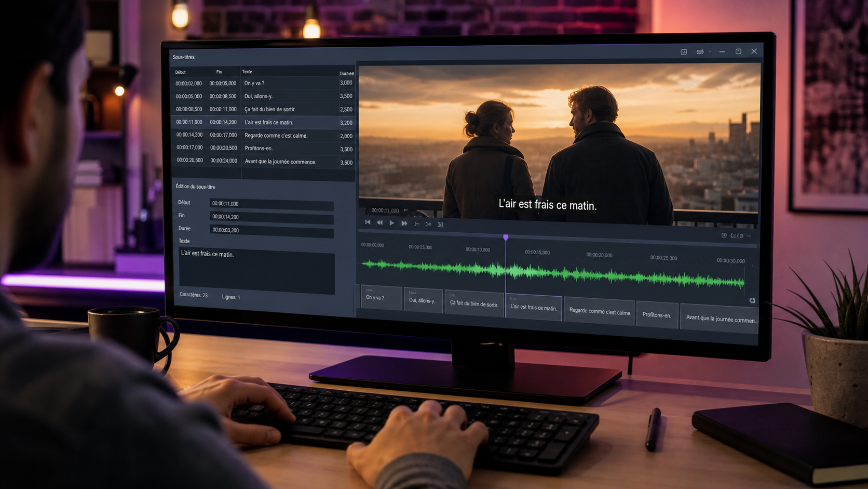
Task: Select the 'Avant que la journée commence.' list row
Action: pyautogui.click(x=264, y=162)
